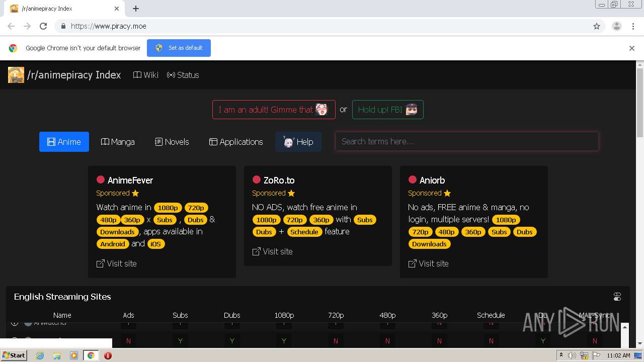Go back in Chrome
This screenshot has width=644, height=362.
tap(11, 26)
